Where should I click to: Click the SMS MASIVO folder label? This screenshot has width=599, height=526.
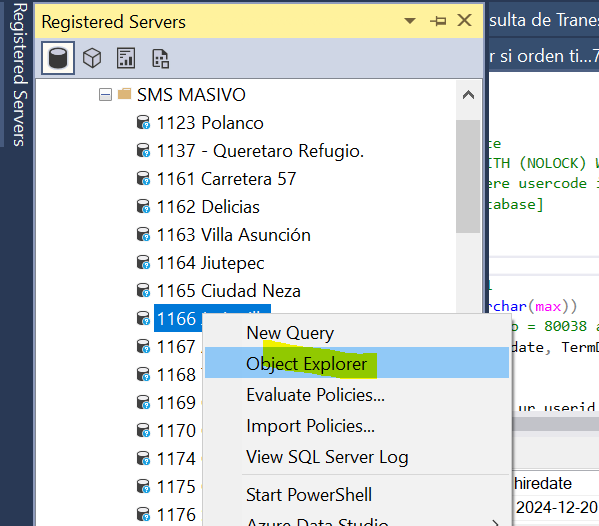(x=191, y=95)
